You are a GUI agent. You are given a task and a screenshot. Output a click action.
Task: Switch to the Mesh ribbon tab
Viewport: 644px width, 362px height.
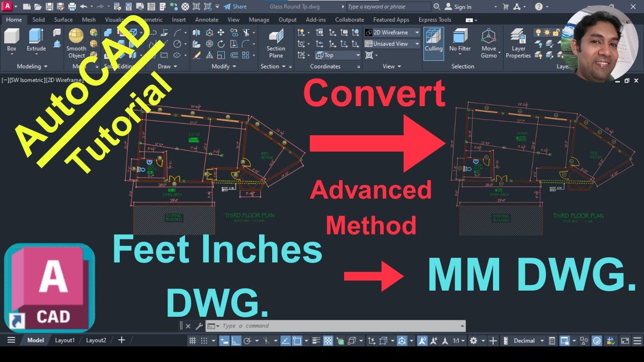click(x=89, y=20)
